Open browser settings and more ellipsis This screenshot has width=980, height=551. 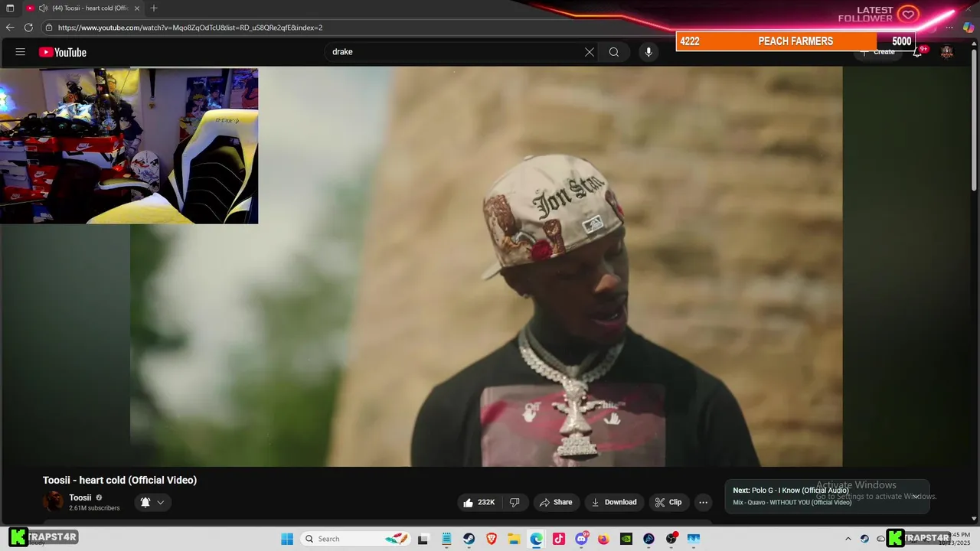click(x=950, y=28)
